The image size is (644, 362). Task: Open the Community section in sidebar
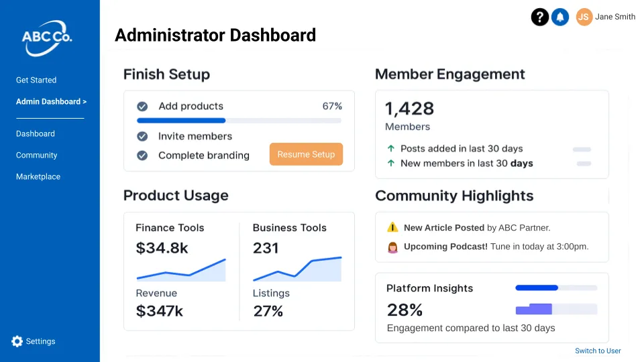coord(37,155)
